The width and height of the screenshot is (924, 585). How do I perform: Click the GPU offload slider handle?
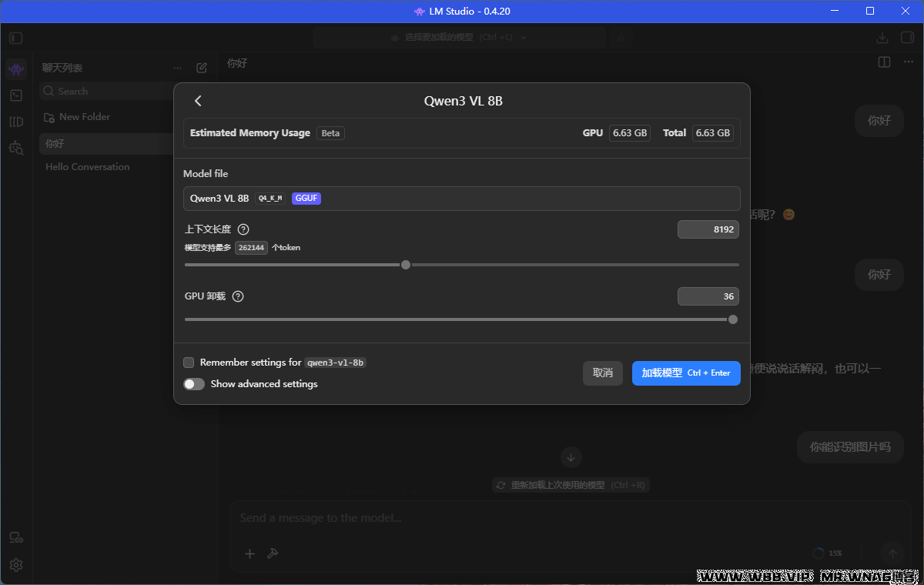tap(733, 319)
